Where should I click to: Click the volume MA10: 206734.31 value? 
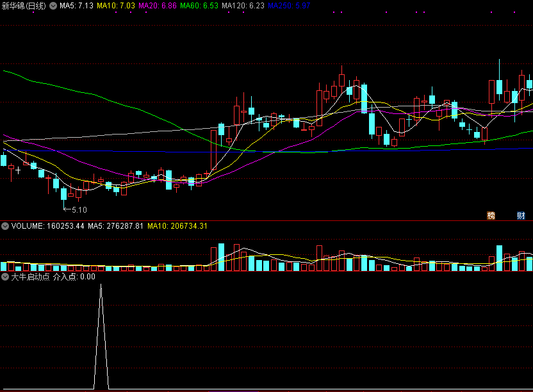click(x=177, y=226)
